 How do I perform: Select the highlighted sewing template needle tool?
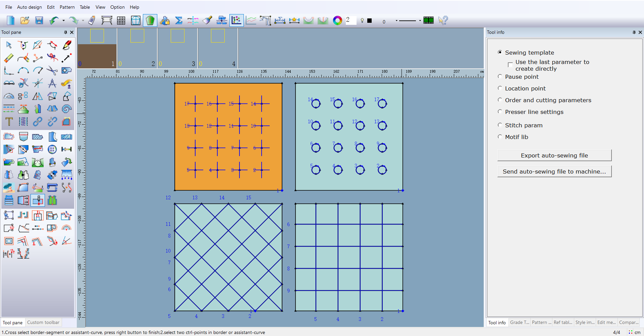coord(38,200)
